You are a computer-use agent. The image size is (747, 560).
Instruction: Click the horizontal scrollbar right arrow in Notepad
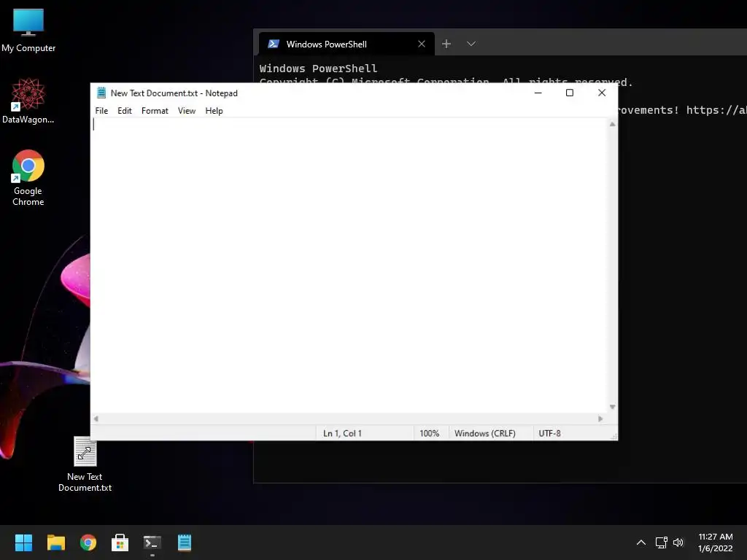[x=600, y=419]
